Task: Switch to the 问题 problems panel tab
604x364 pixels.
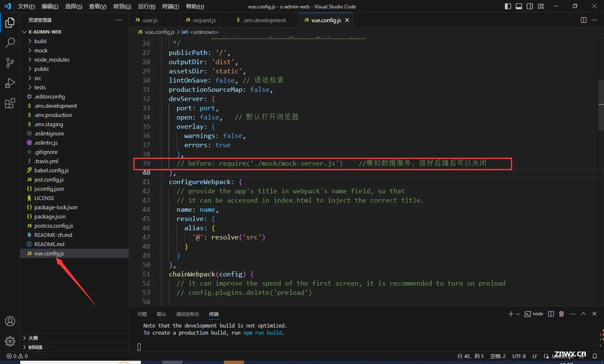Action: point(142,314)
